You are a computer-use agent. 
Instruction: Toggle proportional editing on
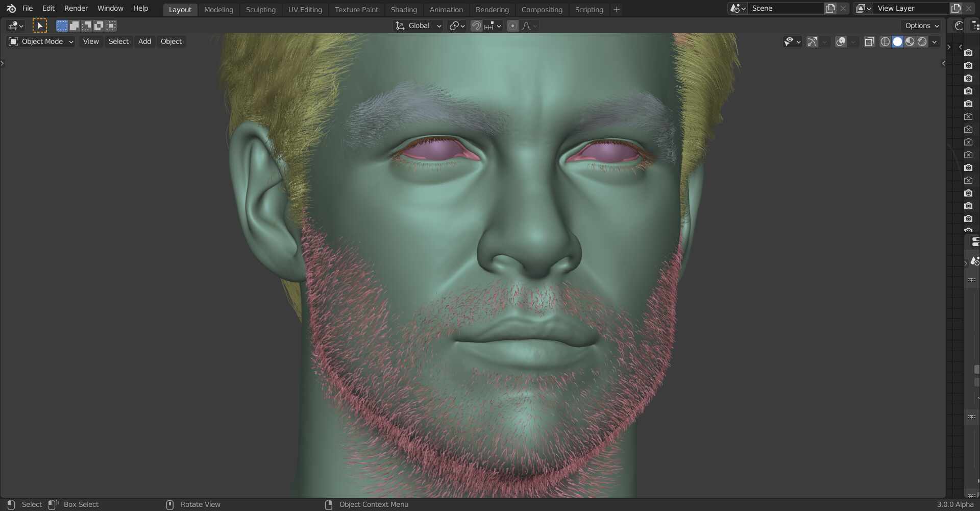512,26
